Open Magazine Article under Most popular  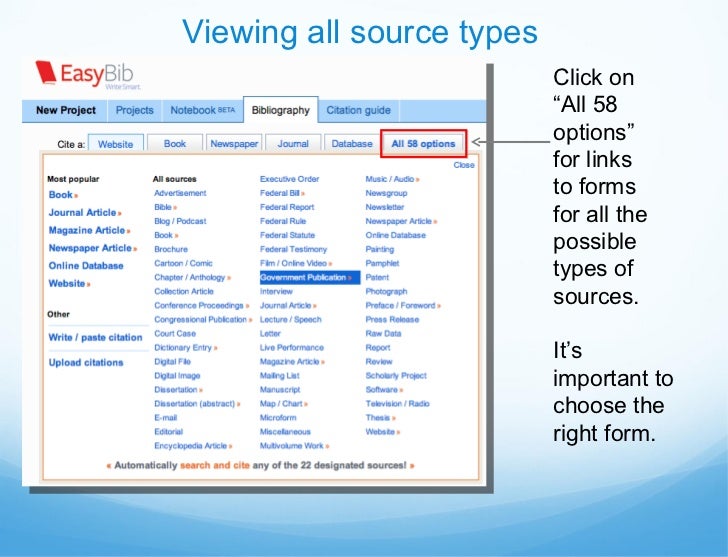pos(89,230)
